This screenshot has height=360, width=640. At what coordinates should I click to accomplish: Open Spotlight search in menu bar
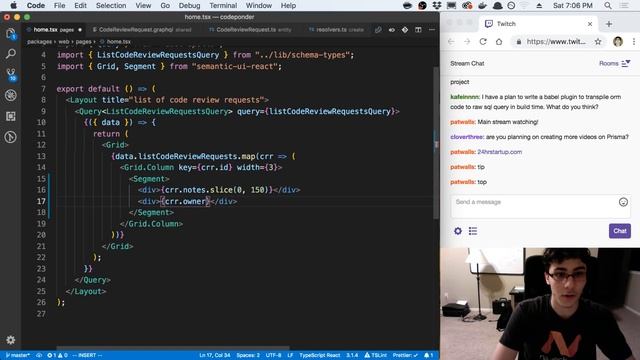[608, 6]
